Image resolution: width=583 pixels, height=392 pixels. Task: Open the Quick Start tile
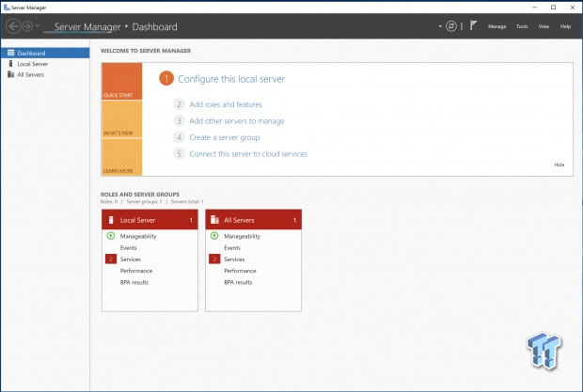(x=122, y=82)
